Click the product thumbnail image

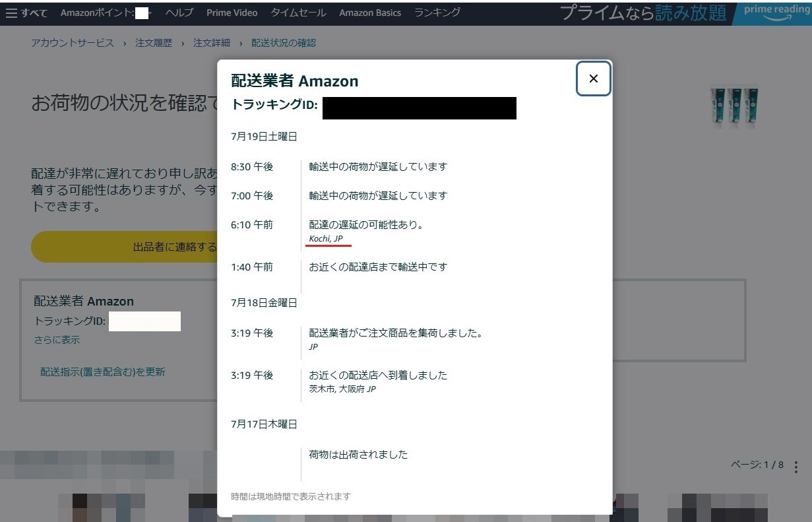coord(735,108)
